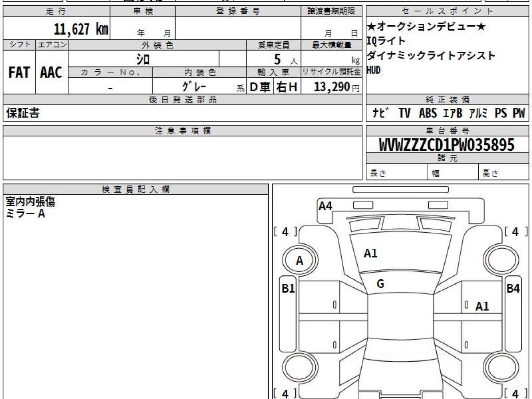Select inspector note 室内内張傷
This screenshot has height=399, width=532.
point(30,202)
